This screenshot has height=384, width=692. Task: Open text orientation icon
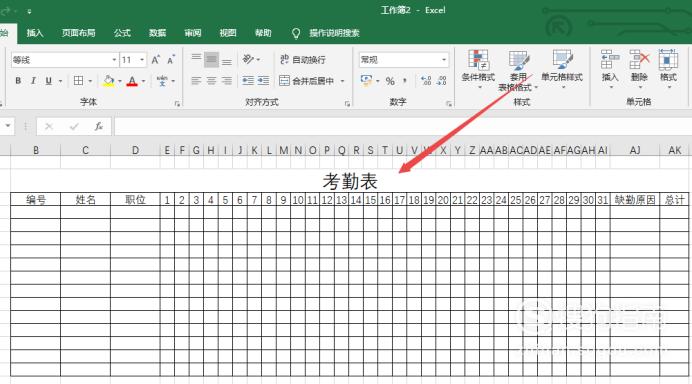248,59
